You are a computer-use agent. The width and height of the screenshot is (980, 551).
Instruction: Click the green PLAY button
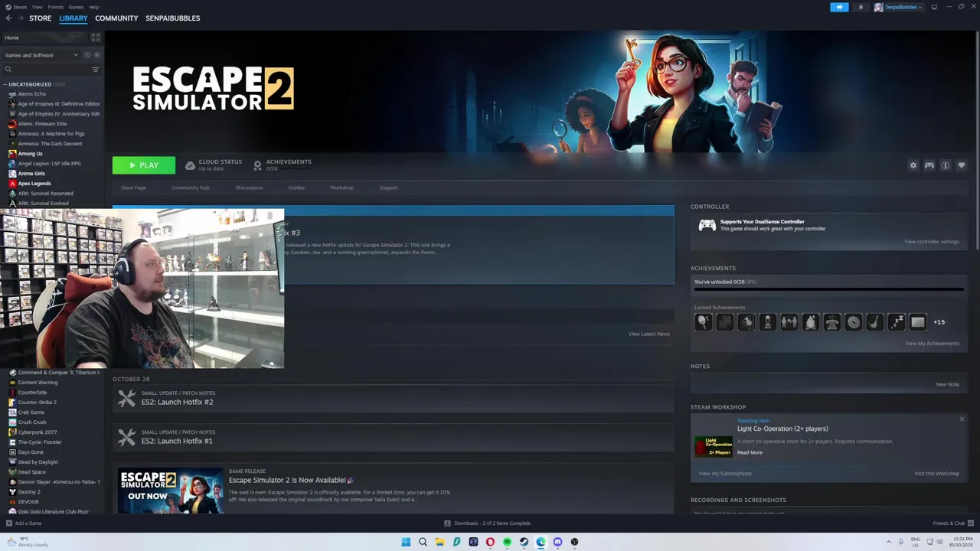click(x=144, y=165)
